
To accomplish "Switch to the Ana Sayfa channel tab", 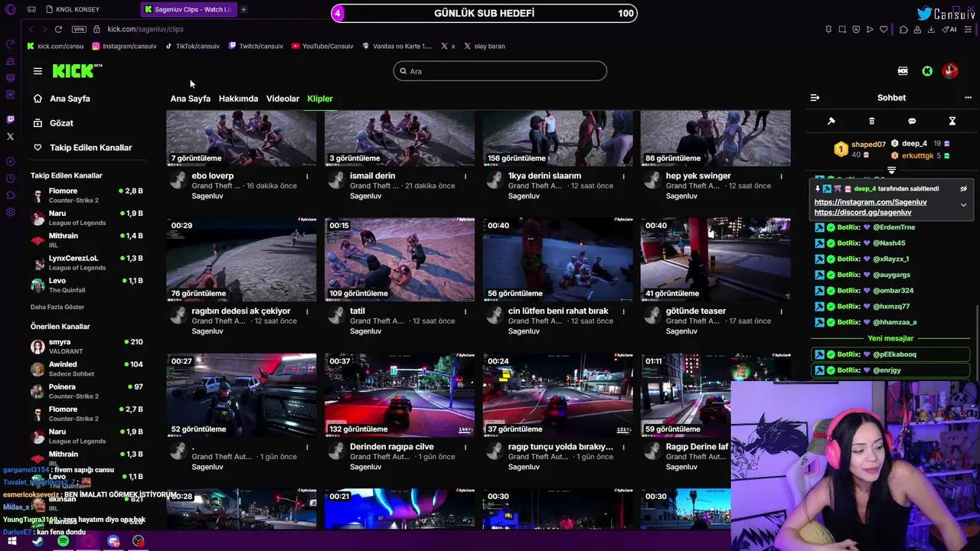I will coord(190,99).
